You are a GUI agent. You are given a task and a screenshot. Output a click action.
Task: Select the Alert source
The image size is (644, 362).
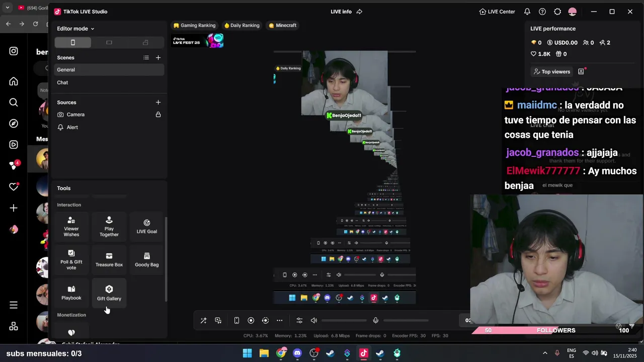click(x=109, y=127)
